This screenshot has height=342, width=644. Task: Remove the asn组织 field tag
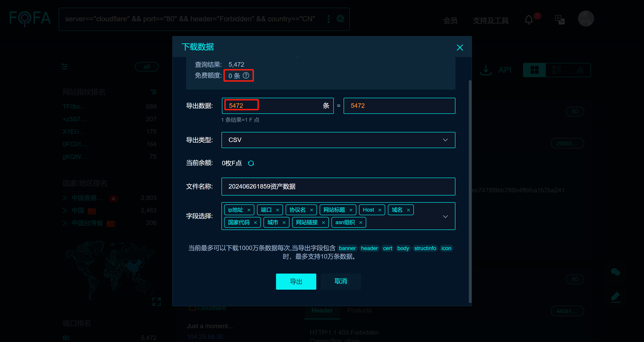pyautogui.click(x=361, y=223)
